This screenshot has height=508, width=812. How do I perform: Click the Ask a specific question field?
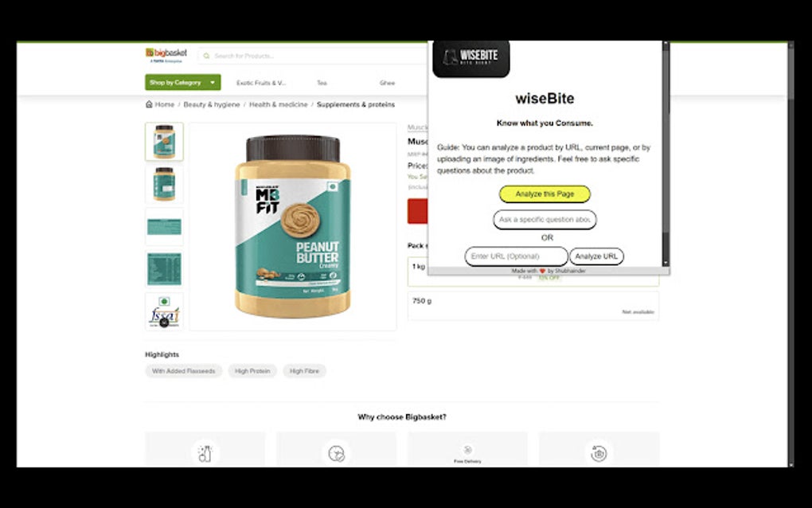545,220
